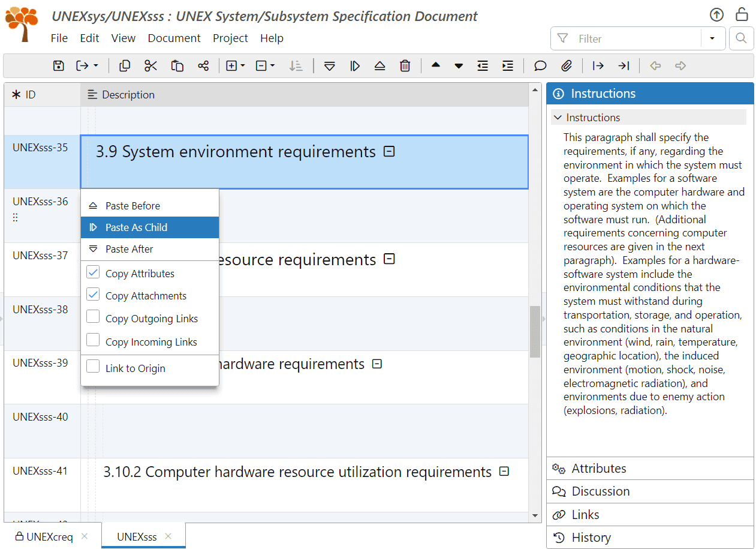The image size is (756, 549).
Task: Open the Project menu
Action: 230,38
